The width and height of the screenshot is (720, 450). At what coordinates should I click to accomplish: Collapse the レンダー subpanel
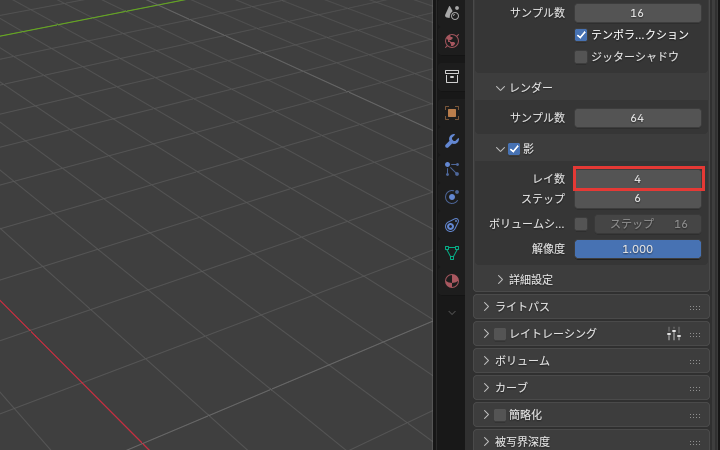[x=500, y=88]
